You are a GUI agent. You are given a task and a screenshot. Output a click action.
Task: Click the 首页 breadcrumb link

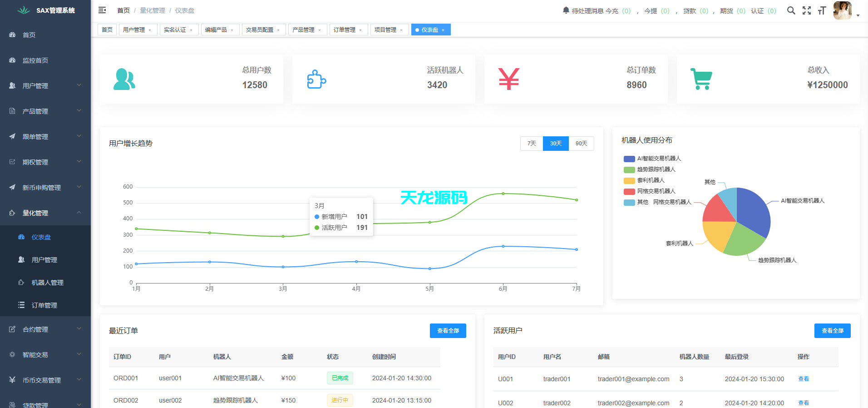coord(123,10)
